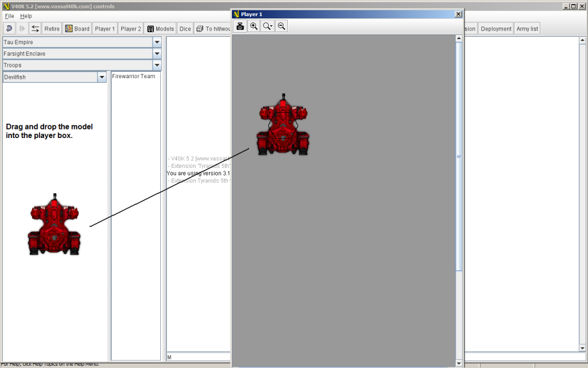Open the File menu
The image size is (588, 368).
[9, 16]
